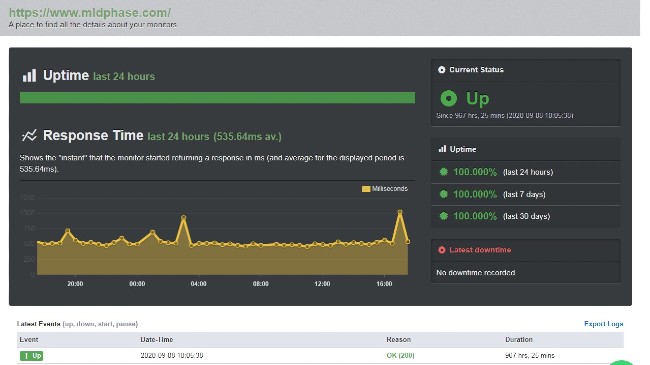
Task: Click the green 24-hour uptime bar
Action: [217, 97]
